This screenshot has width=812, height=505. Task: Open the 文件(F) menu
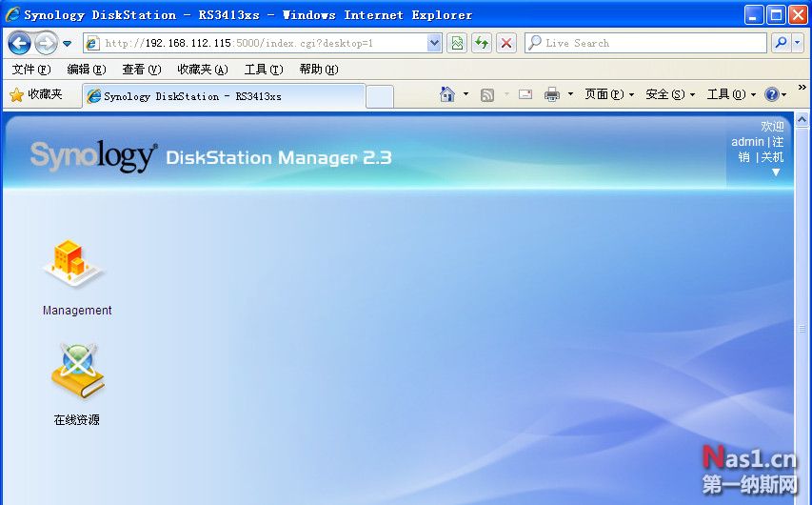click(x=31, y=70)
